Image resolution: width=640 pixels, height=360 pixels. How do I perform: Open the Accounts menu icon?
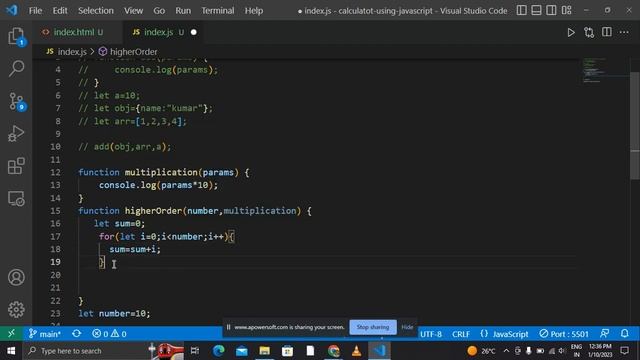(x=16, y=277)
